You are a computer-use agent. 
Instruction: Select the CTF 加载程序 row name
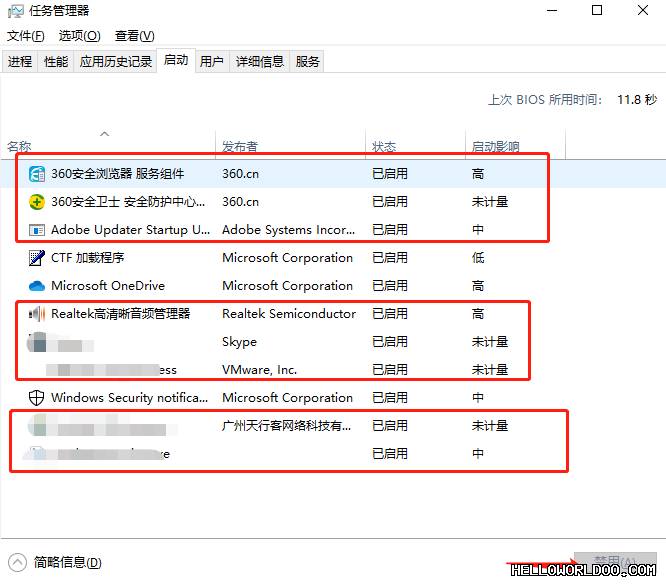[x=87, y=258]
